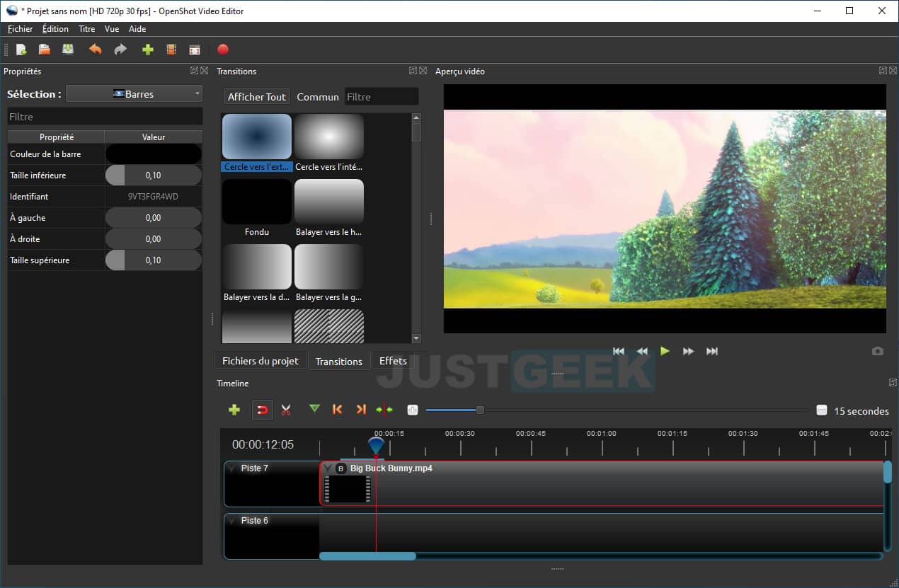Click the properties Filtre input field
899x588 pixels.
105,117
